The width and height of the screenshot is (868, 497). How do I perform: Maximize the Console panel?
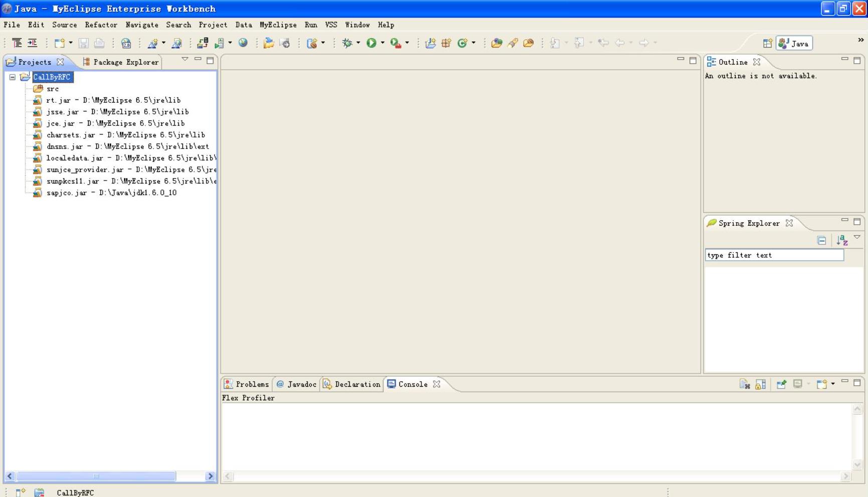tap(857, 383)
